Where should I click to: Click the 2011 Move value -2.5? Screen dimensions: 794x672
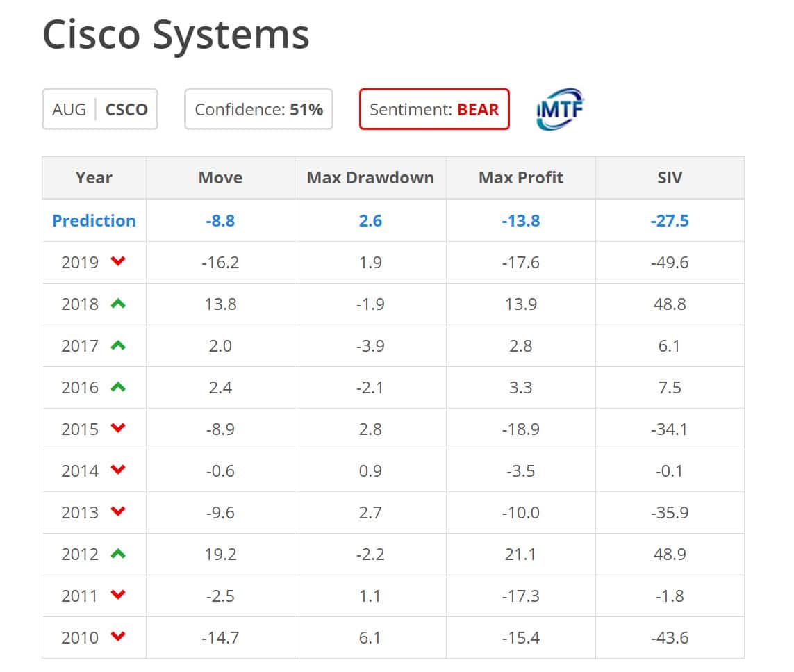pyautogui.click(x=220, y=596)
